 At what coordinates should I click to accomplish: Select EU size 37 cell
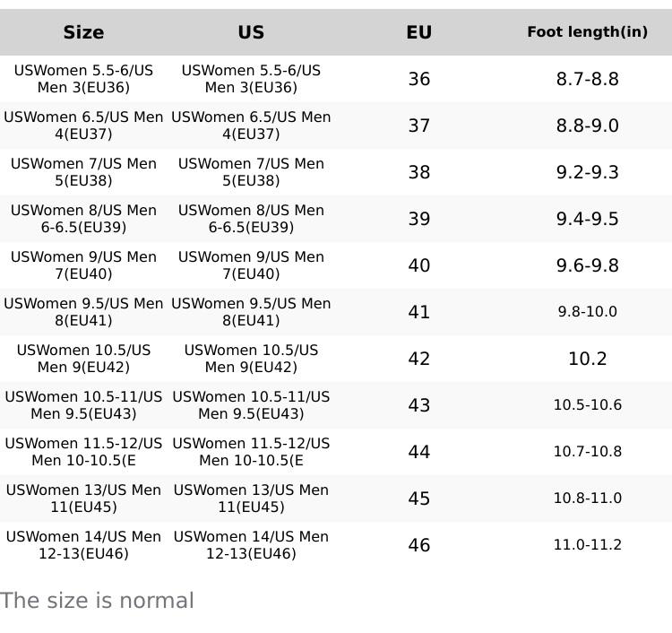pos(418,126)
